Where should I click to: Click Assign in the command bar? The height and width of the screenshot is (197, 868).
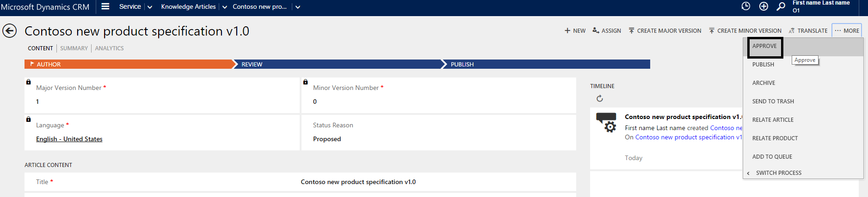click(607, 30)
